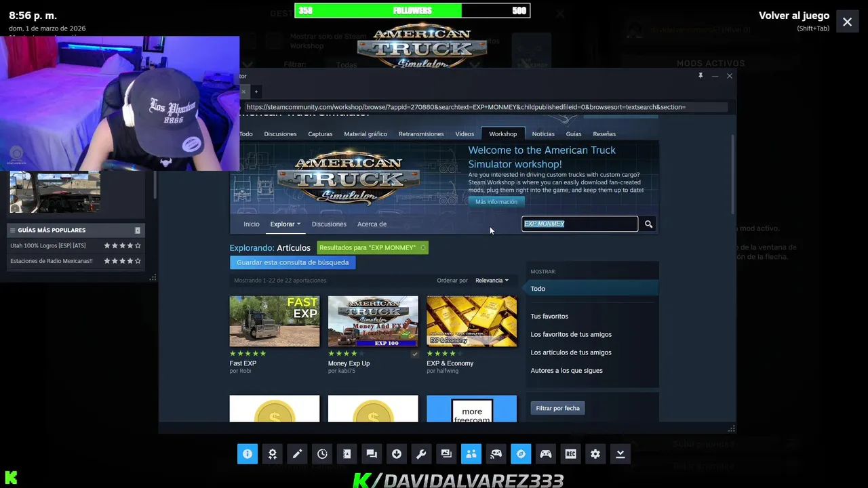Click Guardar esta consulta de búsqueda

pyautogui.click(x=292, y=262)
